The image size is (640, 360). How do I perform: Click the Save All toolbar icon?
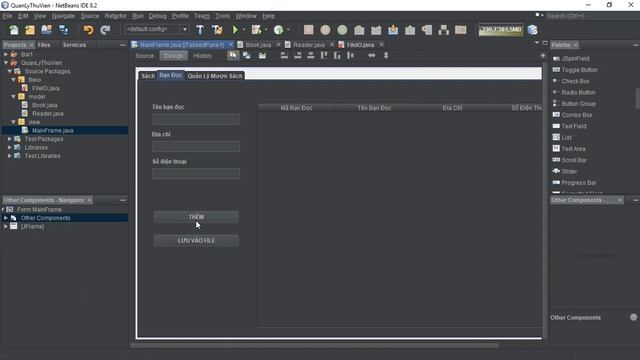click(64, 30)
